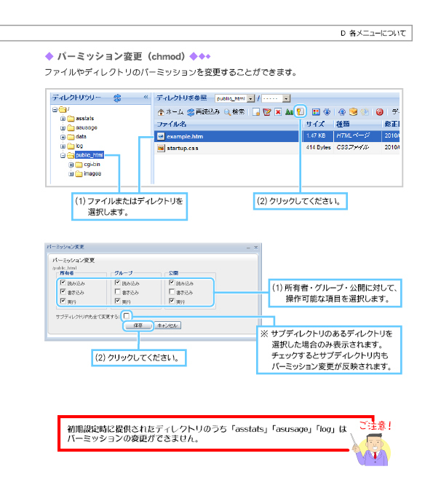
Task: Click the permission change key icon
Action: [x=300, y=112]
